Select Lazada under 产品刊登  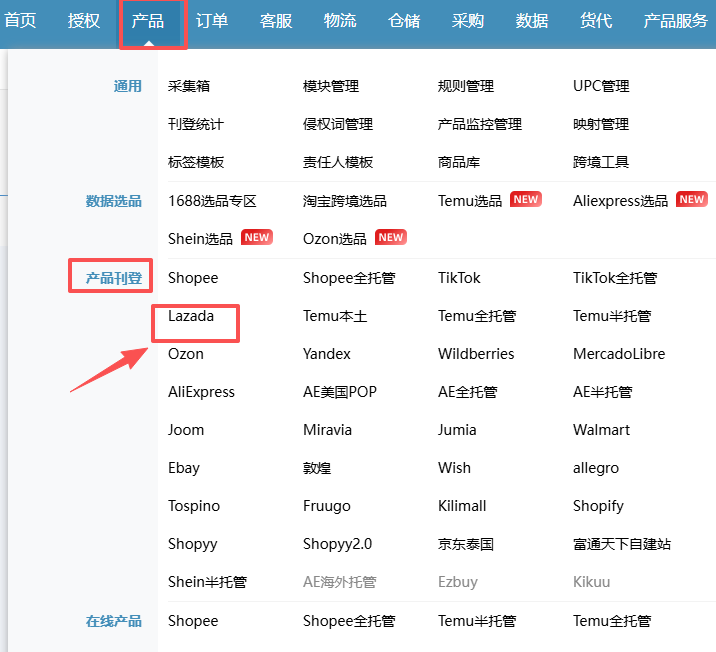pyautogui.click(x=191, y=316)
